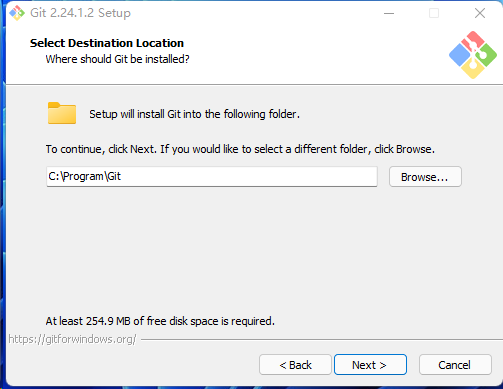Go back with the < Back button
Screen dimensions: 503x389
pos(295,365)
